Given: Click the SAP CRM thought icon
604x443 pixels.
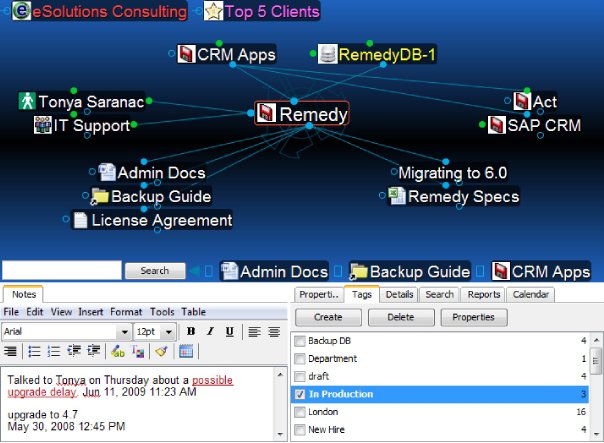Looking at the screenshot, I should click(497, 125).
